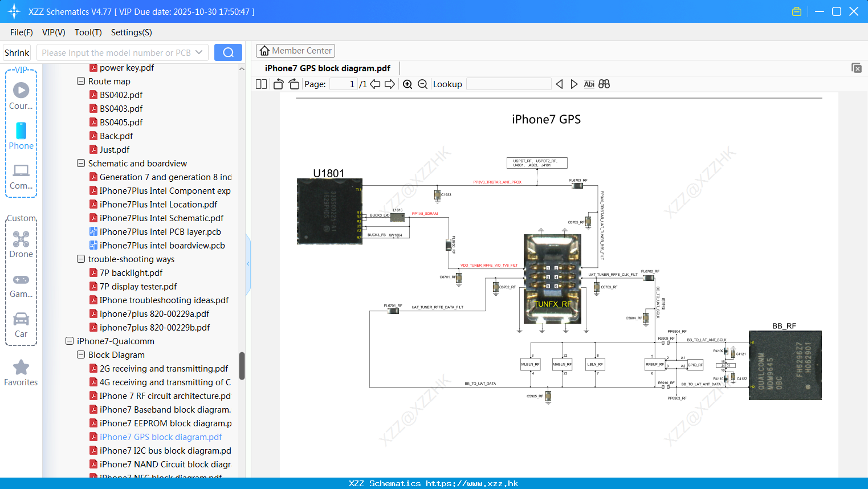
Task: Open iphone7plus 820-00229a.pdf
Action: (x=154, y=314)
